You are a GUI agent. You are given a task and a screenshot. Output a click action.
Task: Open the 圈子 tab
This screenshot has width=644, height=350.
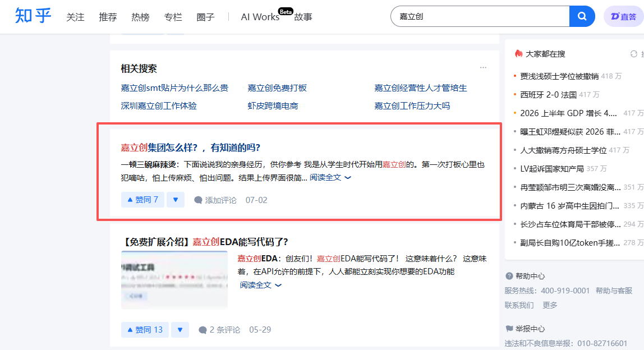click(205, 17)
